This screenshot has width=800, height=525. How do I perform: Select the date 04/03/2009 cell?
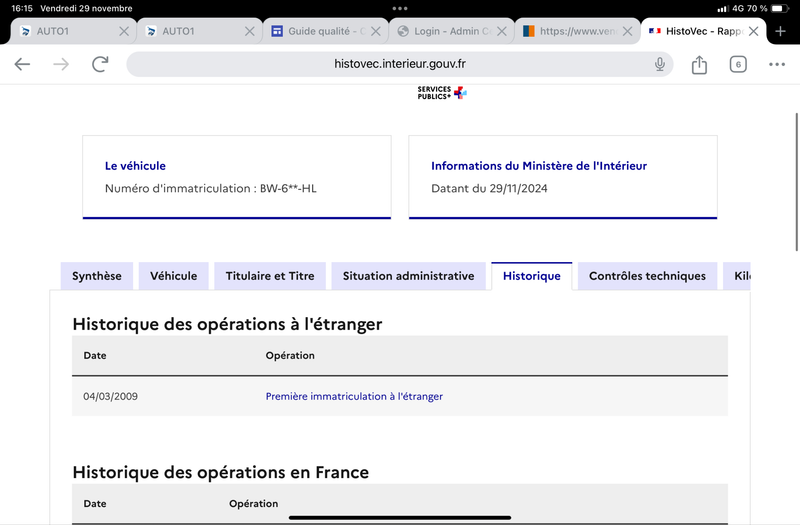click(x=110, y=396)
